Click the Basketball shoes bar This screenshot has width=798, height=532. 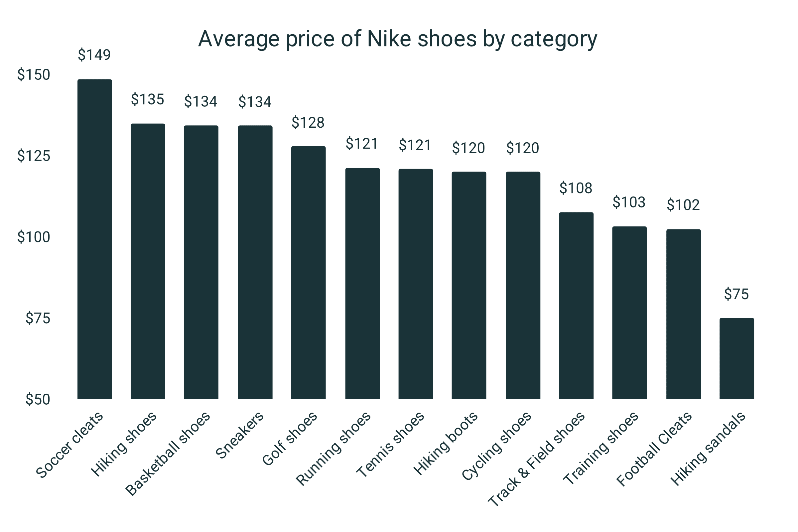pyautogui.click(x=201, y=262)
